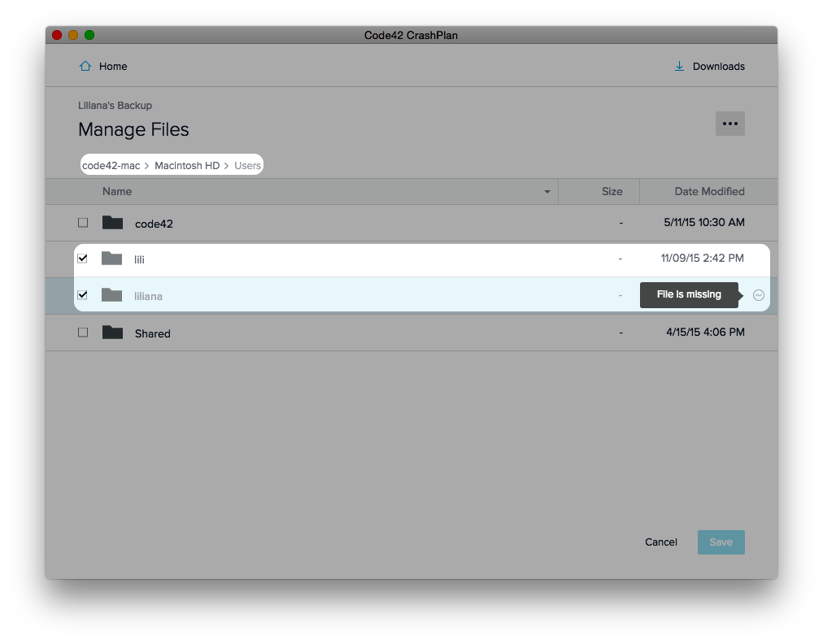
Task: Open the Name column sort dropdown
Action: pyautogui.click(x=546, y=191)
